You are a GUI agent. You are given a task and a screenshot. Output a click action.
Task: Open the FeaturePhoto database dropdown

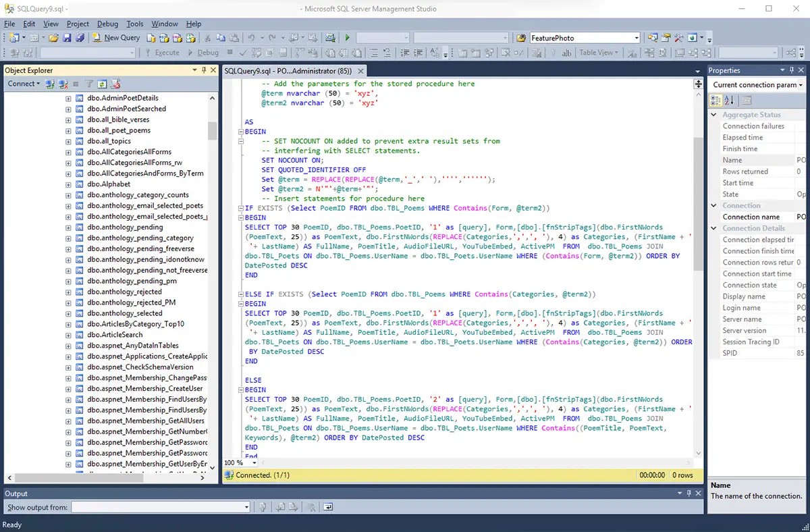tap(636, 38)
